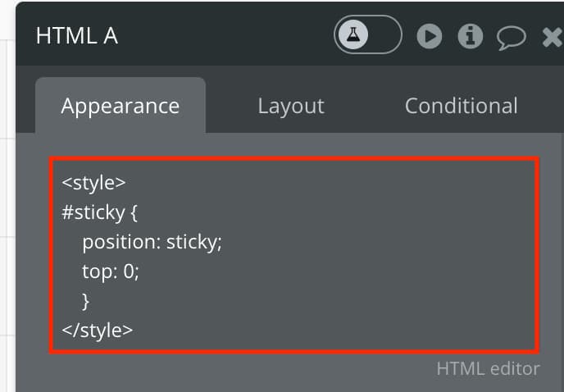Open the info icon reference

[x=470, y=36]
